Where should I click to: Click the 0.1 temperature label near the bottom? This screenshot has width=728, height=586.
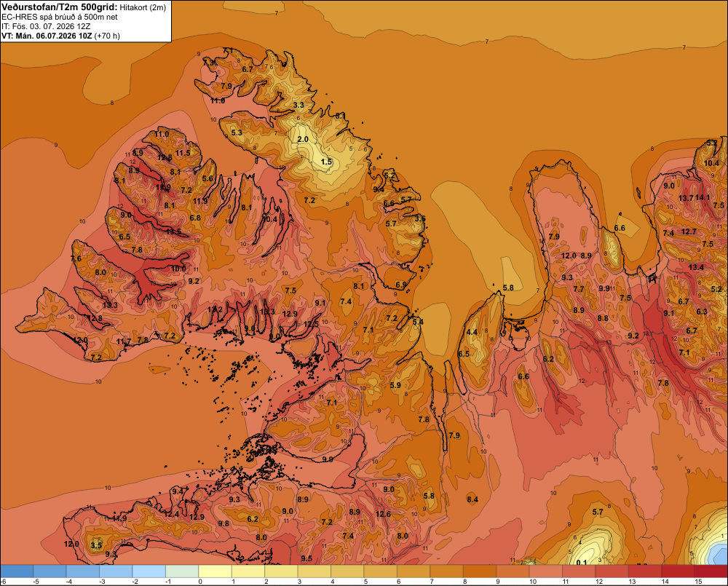[581, 563]
